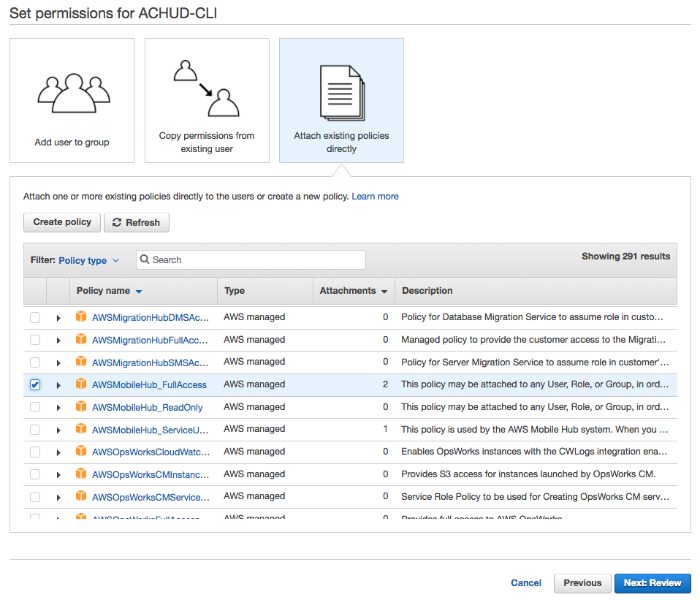Check the AWSOpsWorksCMInstanc... checkbox

coord(35,475)
